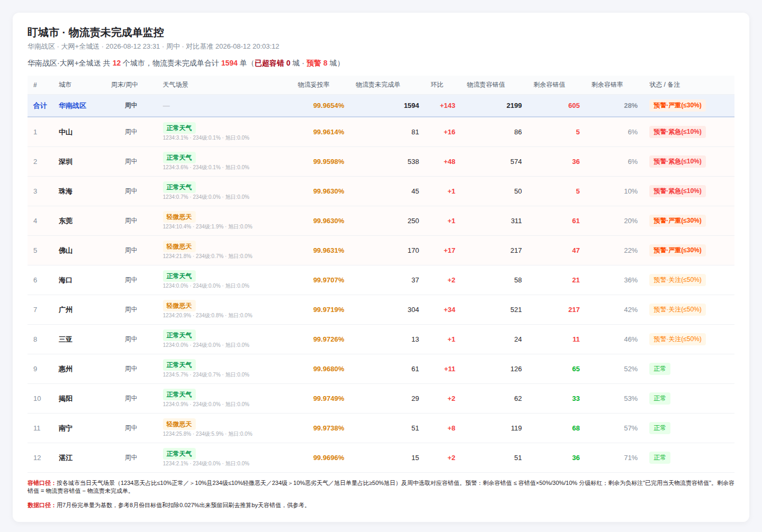Screen dimensions: 762x532
Task: Click 正常 status badge for 南宁
Action: coord(660,428)
